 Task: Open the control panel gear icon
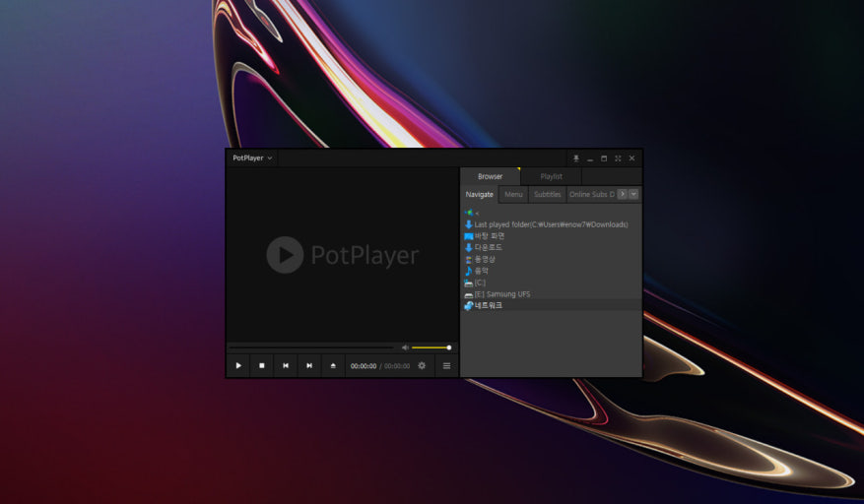(x=422, y=366)
